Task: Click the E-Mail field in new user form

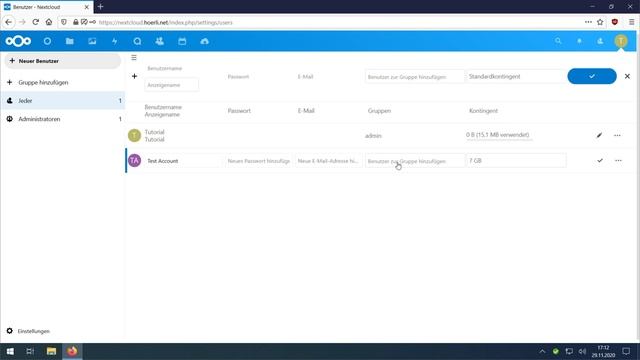Action: coord(328,76)
